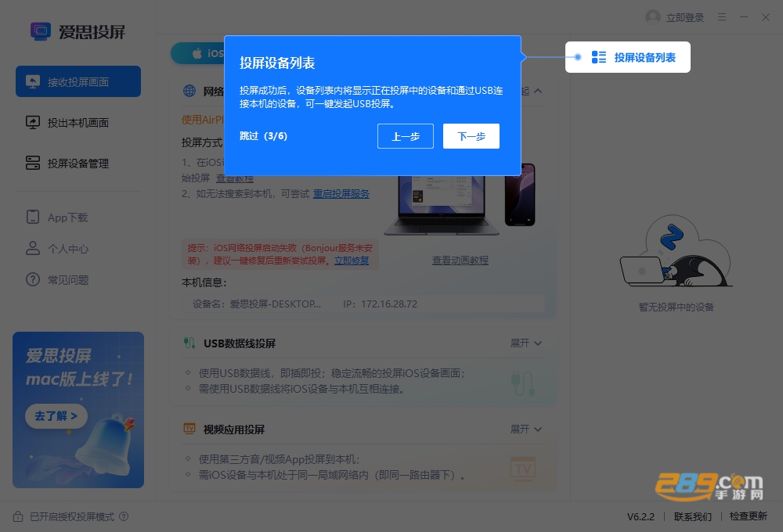This screenshot has width=783, height=532.
Task: Click 检查更新 to check for updates
Action: (748, 516)
